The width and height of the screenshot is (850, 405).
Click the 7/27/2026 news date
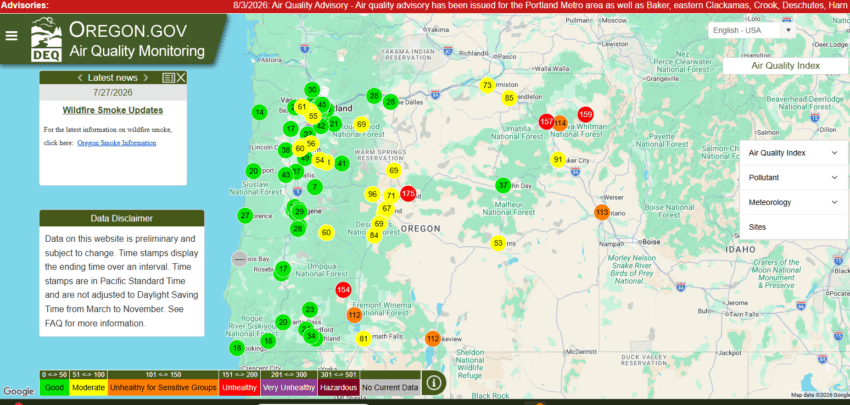tap(113, 93)
